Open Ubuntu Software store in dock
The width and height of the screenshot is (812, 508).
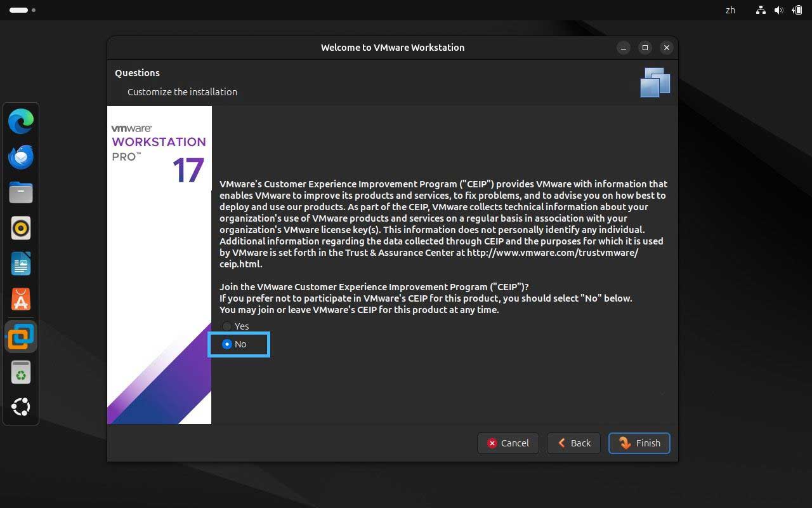point(21,300)
